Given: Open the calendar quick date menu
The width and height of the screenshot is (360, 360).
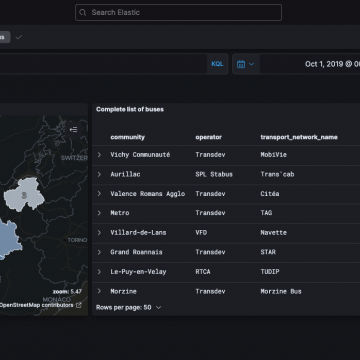Looking at the screenshot, I should [246, 64].
